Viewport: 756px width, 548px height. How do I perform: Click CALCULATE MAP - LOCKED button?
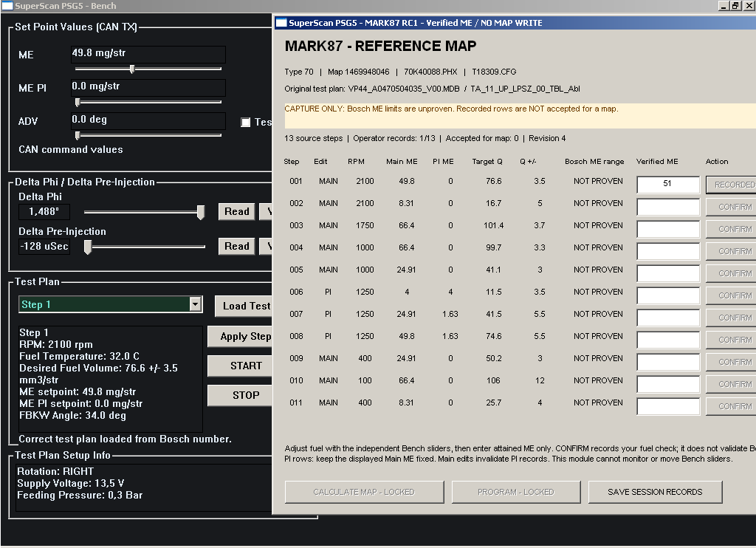pyautogui.click(x=364, y=492)
